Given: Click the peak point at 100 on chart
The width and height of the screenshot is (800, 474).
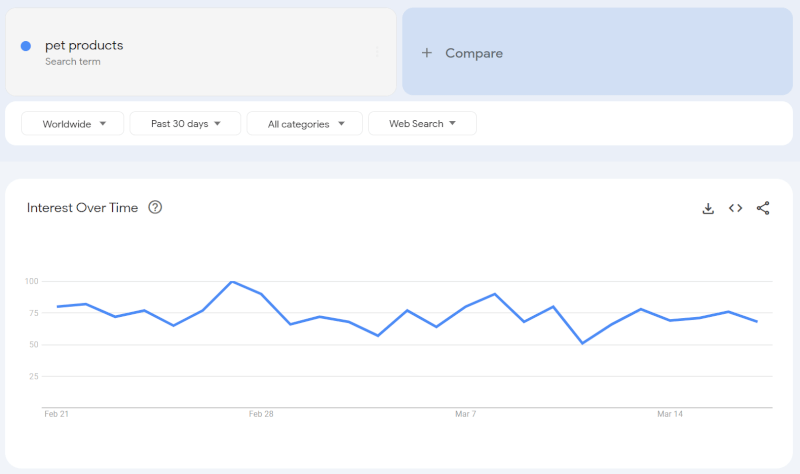Looking at the screenshot, I should [x=232, y=282].
